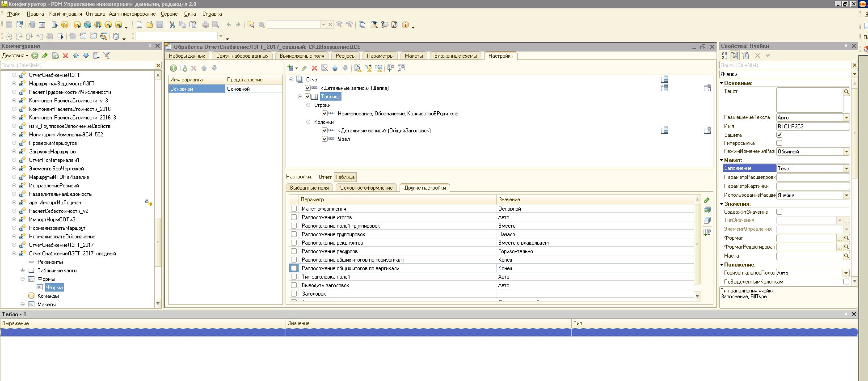Switch to the Выбранные поля tab
This screenshot has height=381, width=868.
[x=309, y=188]
